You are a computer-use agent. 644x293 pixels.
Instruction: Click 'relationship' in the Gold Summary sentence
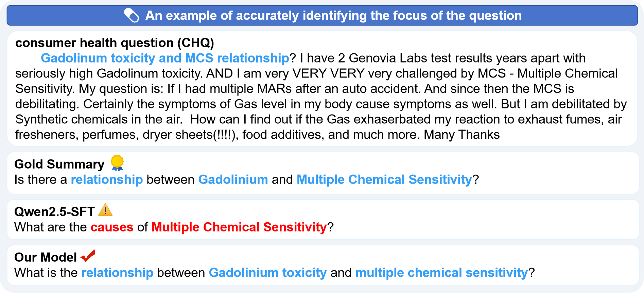(107, 179)
